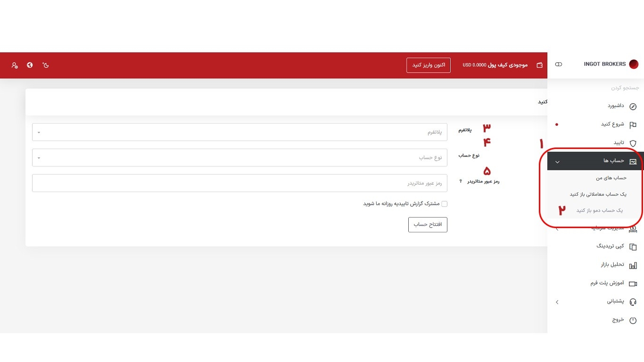Viewport: 644px width, 362px height.
Task: Click the wallet icon beside balance
Action: (x=539, y=65)
